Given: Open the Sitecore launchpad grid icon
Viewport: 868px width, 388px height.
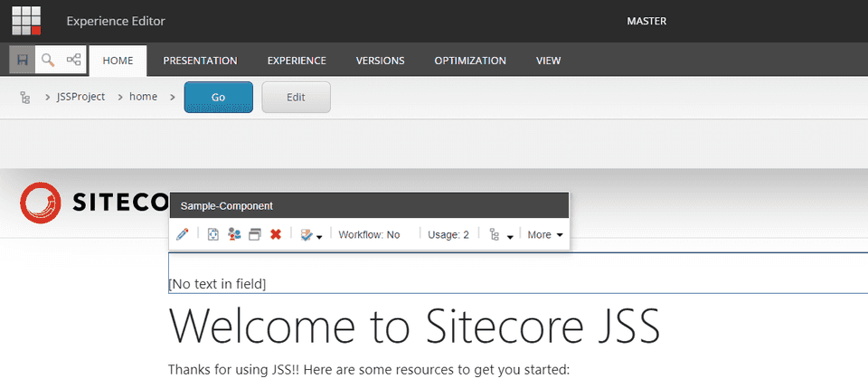Looking at the screenshot, I should click(26, 21).
